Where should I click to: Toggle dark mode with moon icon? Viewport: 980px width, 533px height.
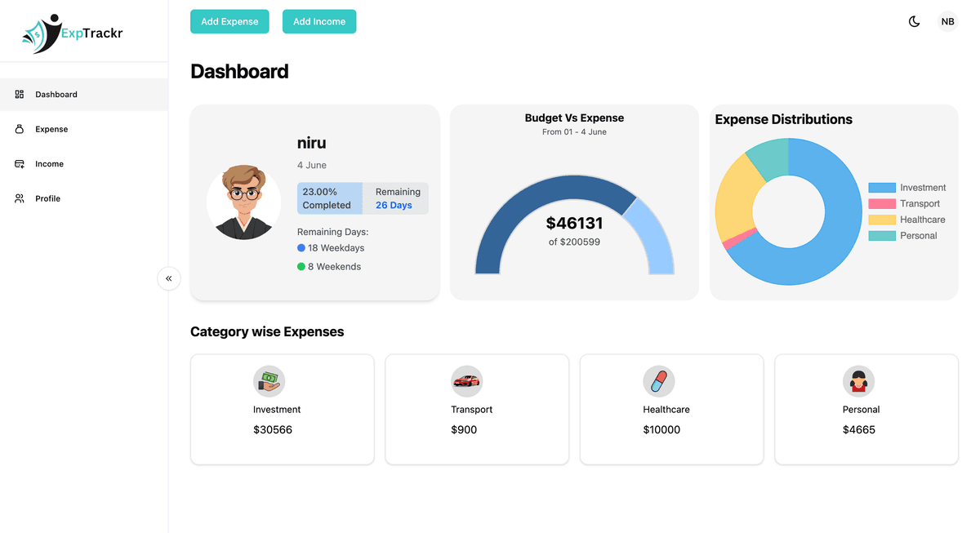click(915, 21)
